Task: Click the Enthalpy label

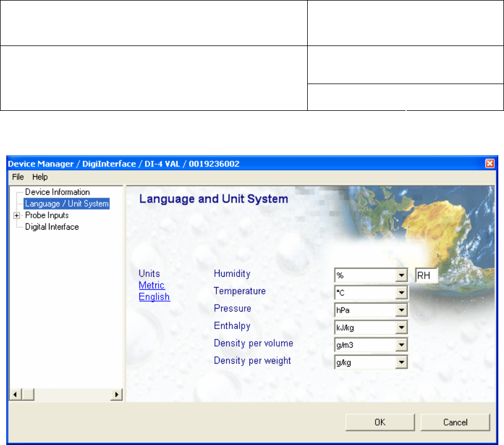Action: pos(232,326)
